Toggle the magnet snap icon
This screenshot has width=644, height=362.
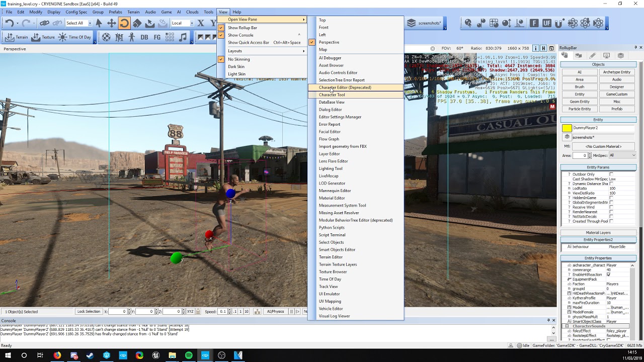pos(559,23)
